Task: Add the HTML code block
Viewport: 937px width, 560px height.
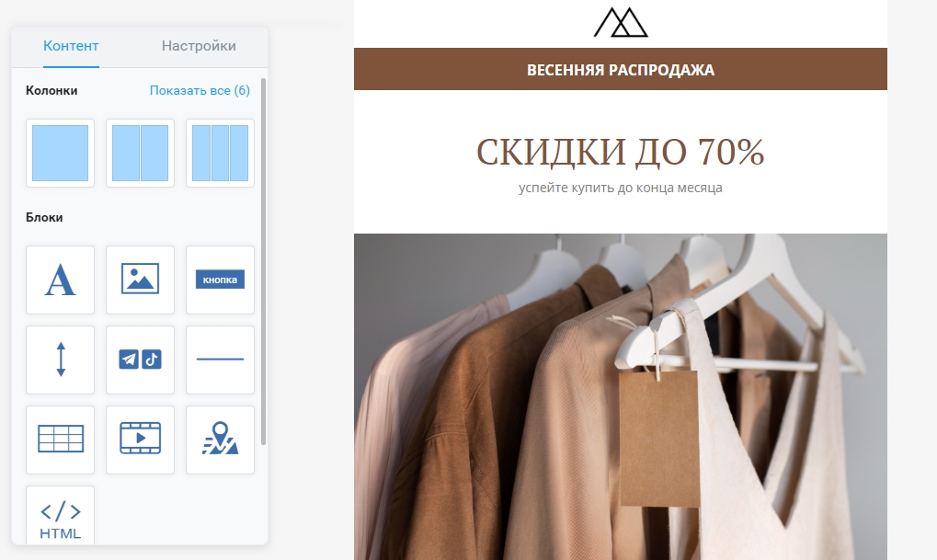Action: (x=60, y=515)
